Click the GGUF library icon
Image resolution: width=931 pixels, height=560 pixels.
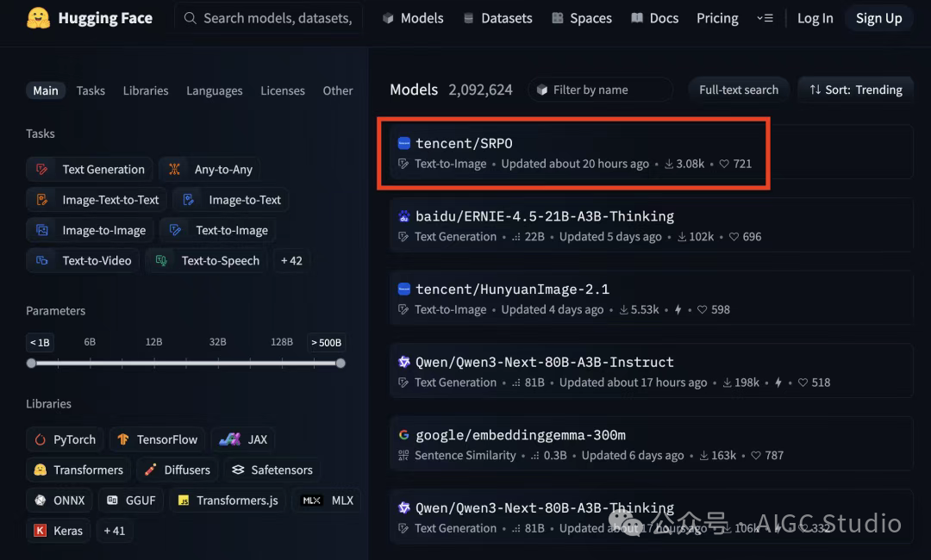pos(112,500)
